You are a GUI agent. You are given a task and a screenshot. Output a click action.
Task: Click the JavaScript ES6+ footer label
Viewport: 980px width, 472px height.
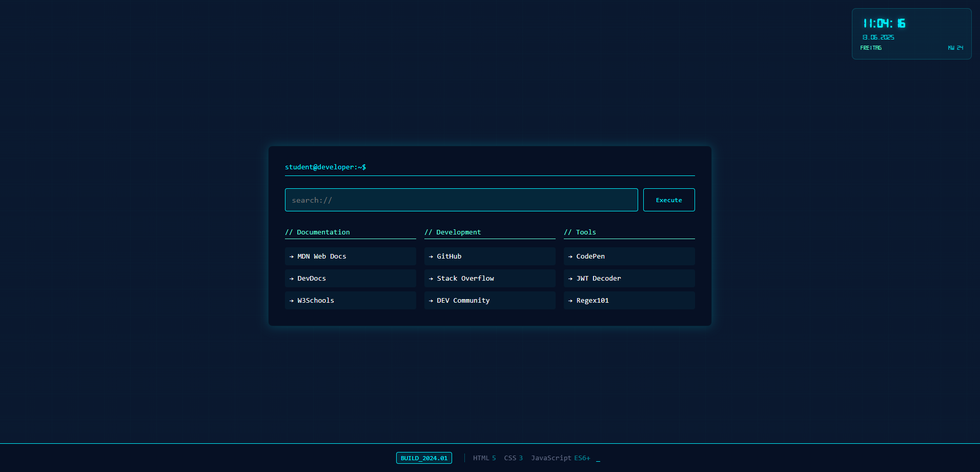click(561, 458)
